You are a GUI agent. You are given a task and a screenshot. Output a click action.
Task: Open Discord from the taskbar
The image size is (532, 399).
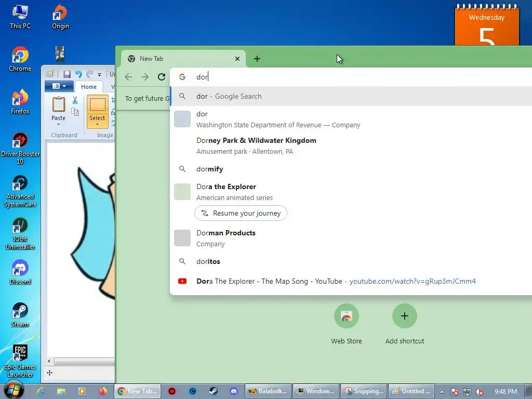[x=234, y=391]
